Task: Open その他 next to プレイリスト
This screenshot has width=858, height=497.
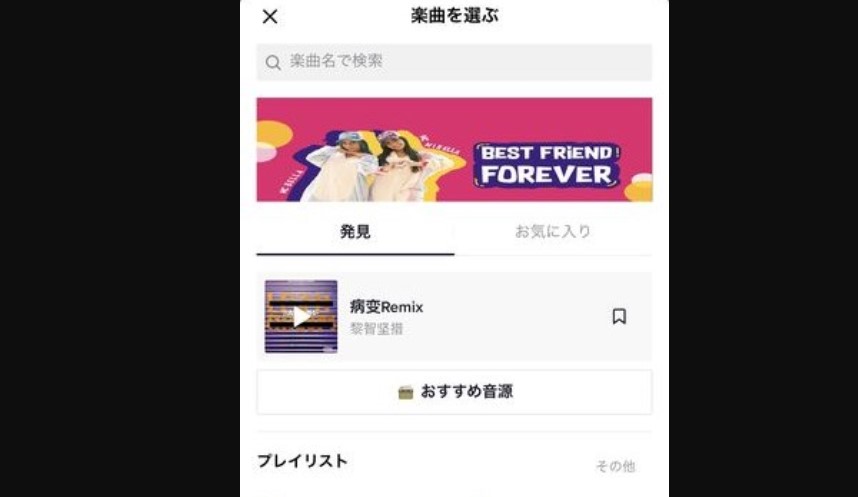Action: [x=615, y=466]
